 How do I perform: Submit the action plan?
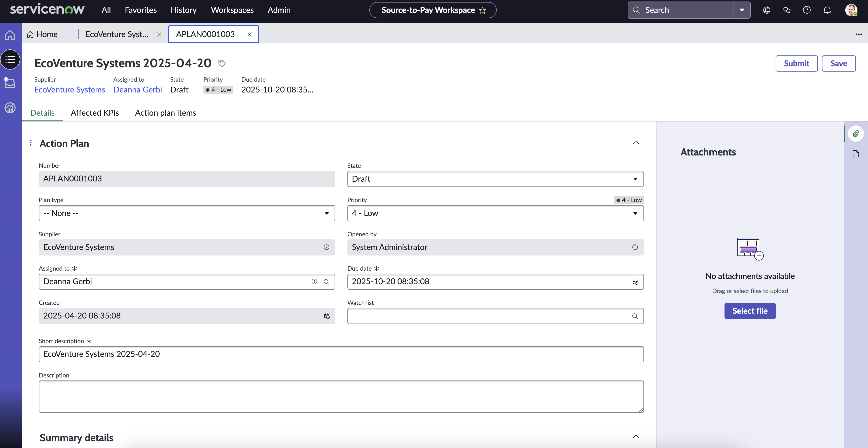click(x=796, y=63)
